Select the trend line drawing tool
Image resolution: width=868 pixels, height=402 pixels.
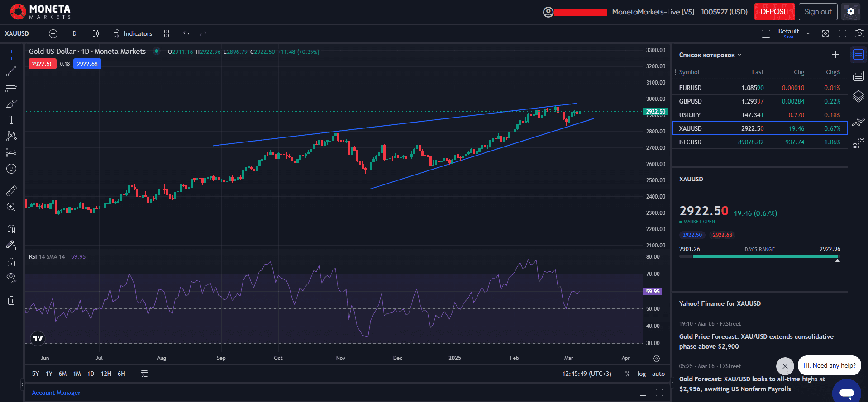(11, 71)
